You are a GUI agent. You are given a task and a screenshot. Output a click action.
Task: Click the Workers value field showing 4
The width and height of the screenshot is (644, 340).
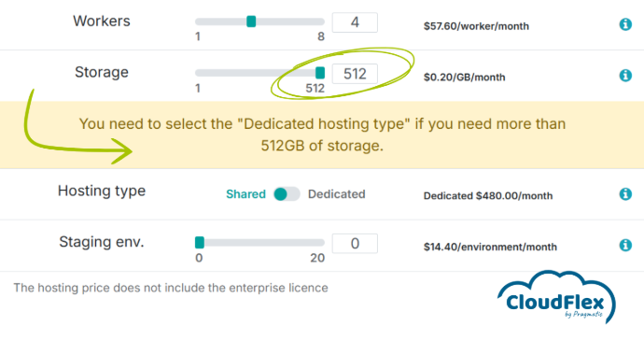click(355, 22)
